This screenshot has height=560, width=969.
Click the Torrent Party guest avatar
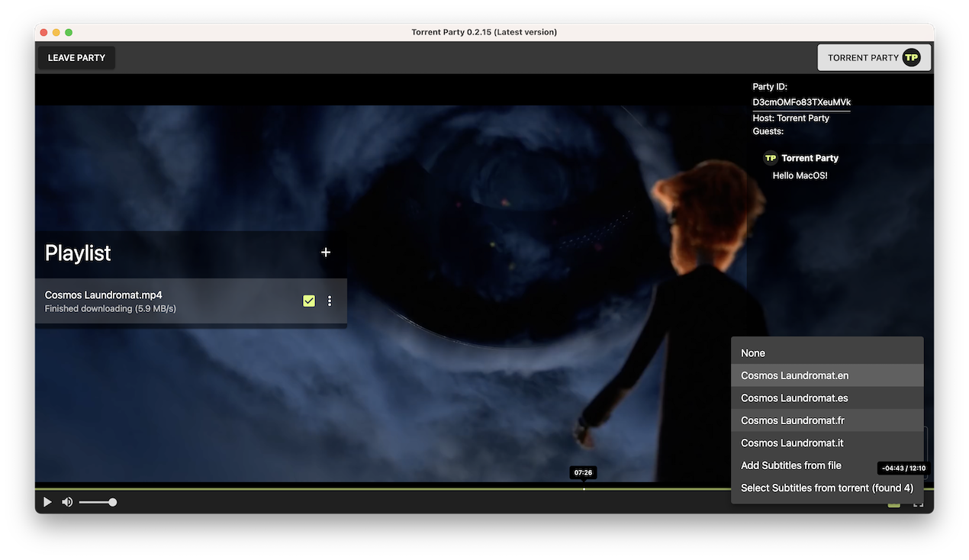[771, 158]
